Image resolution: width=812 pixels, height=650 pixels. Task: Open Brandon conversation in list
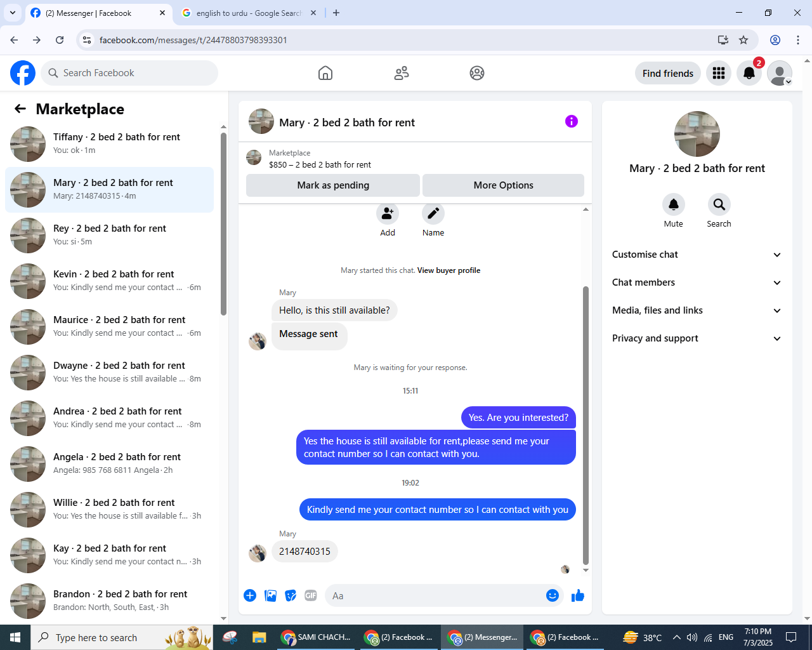pos(109,601)
